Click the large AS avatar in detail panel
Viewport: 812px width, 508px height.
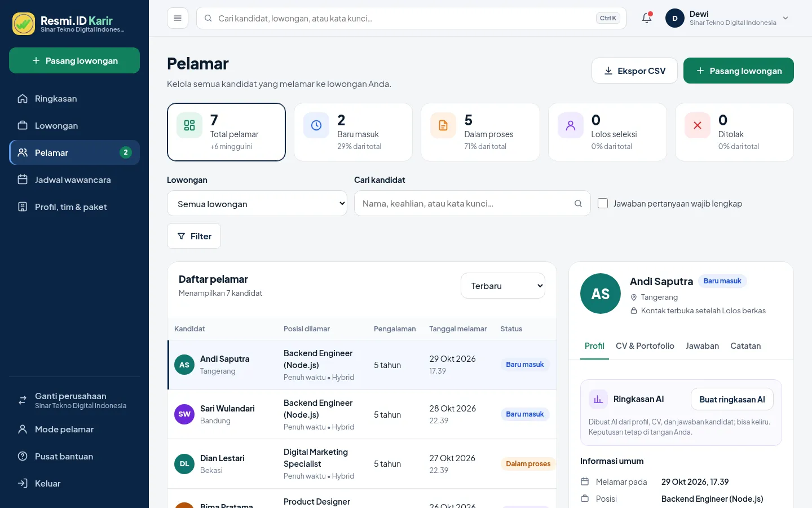[x=601, y=294]
